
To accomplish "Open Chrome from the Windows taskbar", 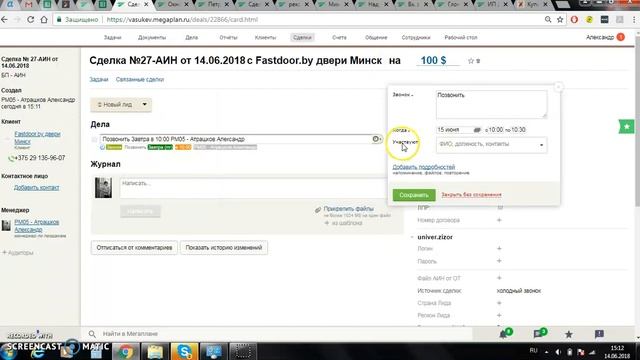I will click(x=126, y=351).
